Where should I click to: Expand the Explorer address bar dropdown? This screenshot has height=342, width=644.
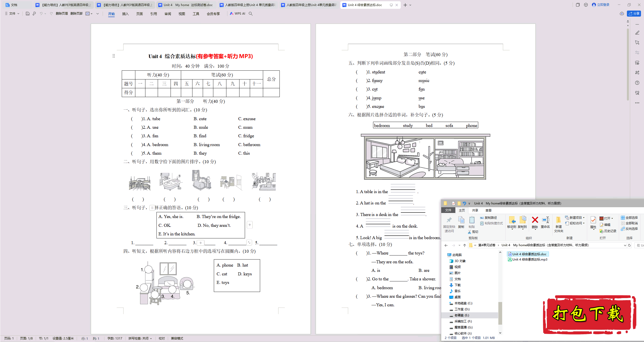pos(625,245)
